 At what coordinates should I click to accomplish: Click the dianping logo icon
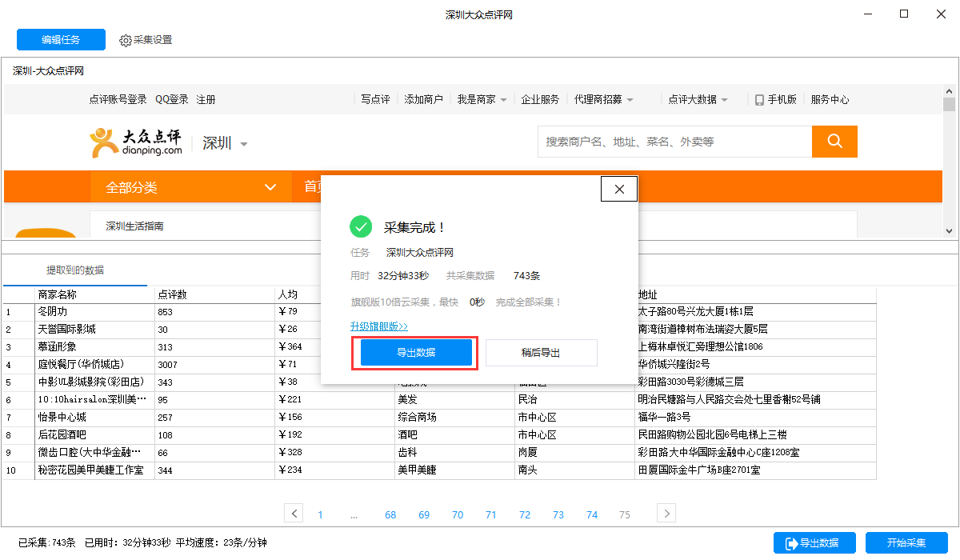[103, 142]
